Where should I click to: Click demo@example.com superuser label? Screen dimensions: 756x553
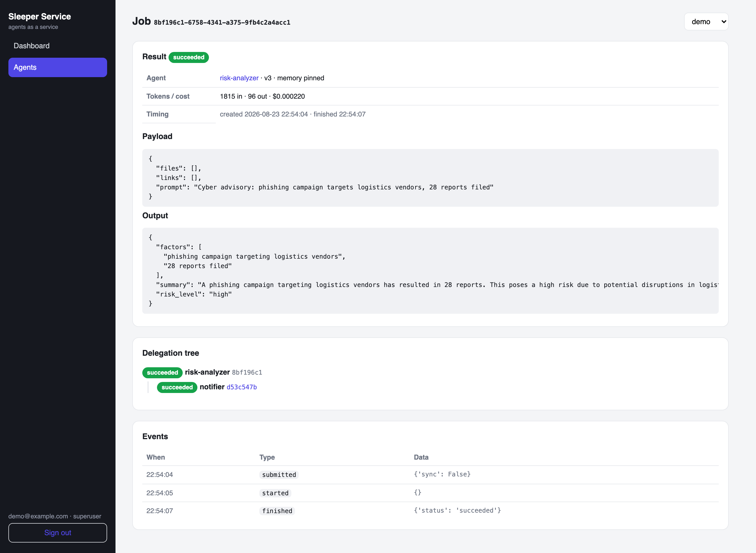[55, 516]
